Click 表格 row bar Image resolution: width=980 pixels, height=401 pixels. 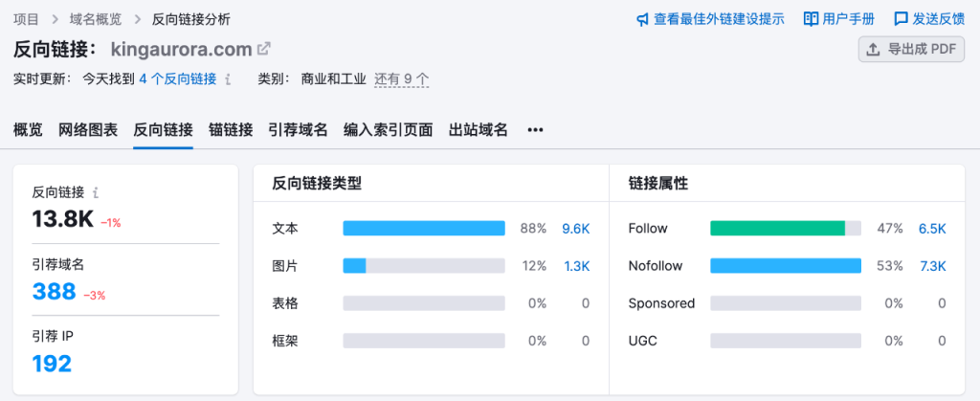(424, 303)
